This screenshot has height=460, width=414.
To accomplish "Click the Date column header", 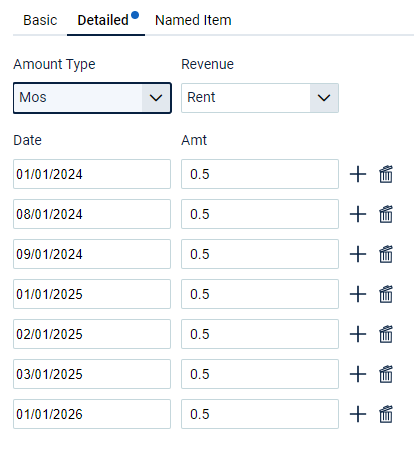I will coord(27,140).
